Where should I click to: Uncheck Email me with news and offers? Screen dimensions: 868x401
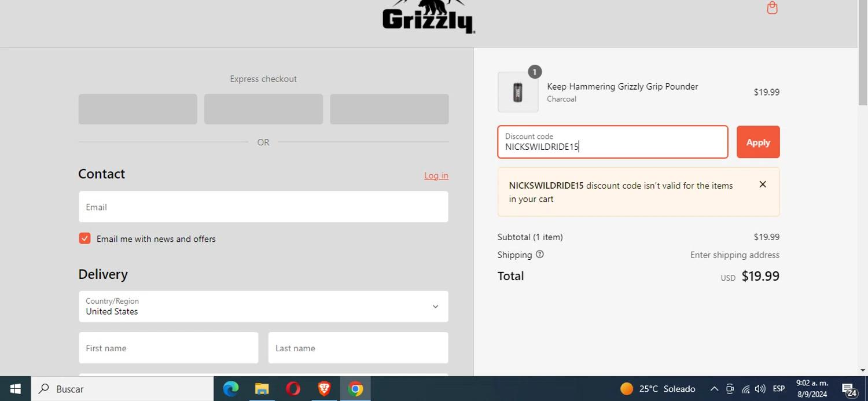coord(84,238)
